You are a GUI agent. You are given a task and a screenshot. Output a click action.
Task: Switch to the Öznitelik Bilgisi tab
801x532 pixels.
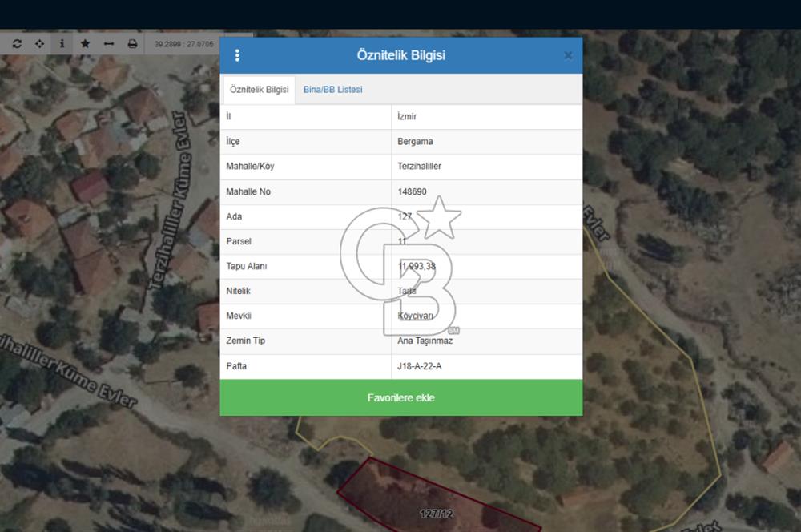259,90
